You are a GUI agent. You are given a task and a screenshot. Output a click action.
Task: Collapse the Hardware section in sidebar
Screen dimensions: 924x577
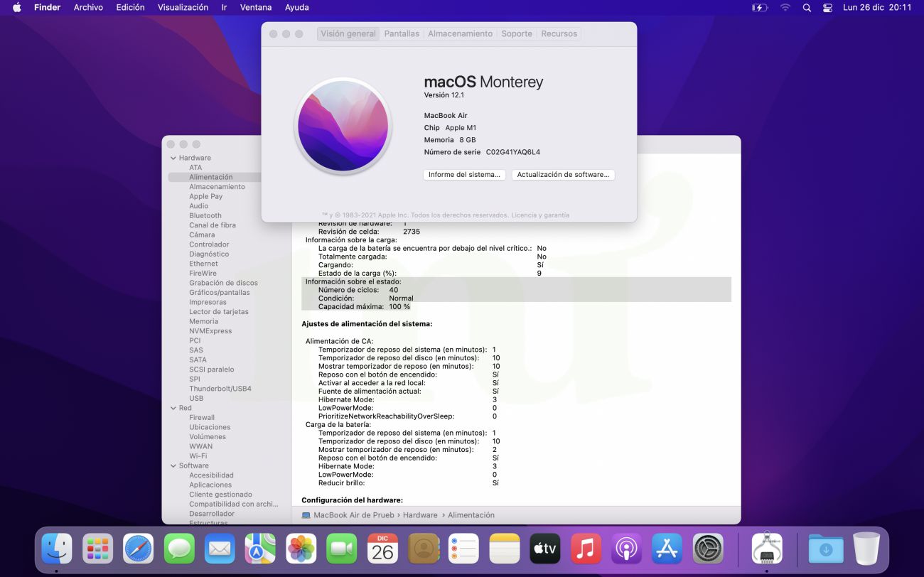coord(173,158)
